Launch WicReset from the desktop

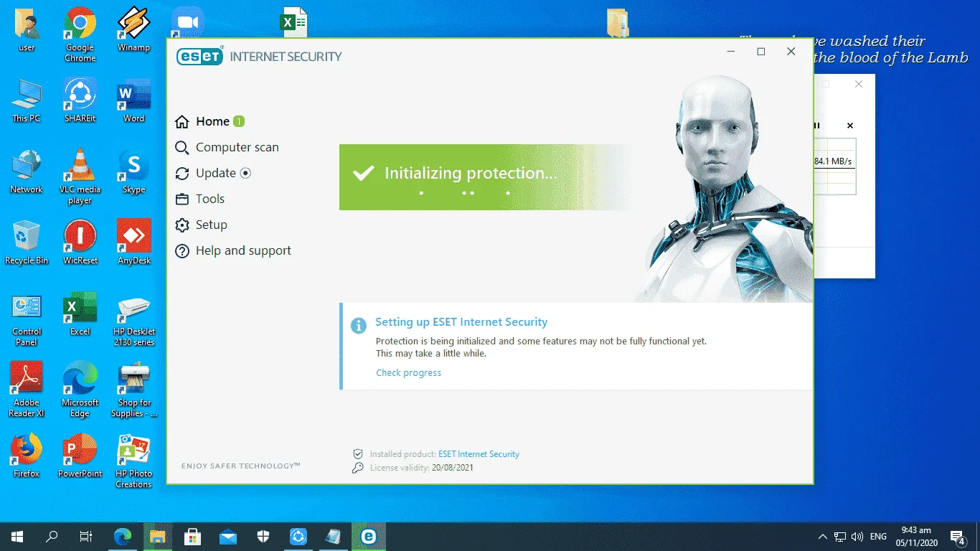pyautogui.click(x=80, y=242)
